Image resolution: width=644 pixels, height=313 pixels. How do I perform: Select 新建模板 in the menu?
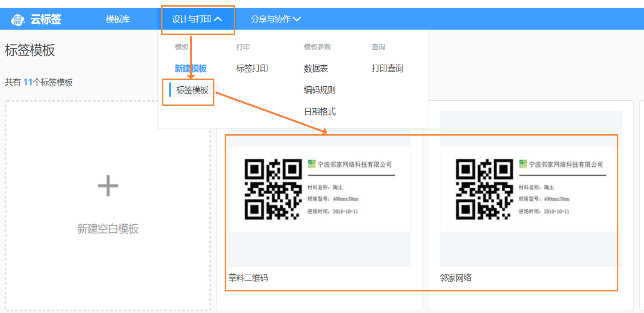pos(191,68)
